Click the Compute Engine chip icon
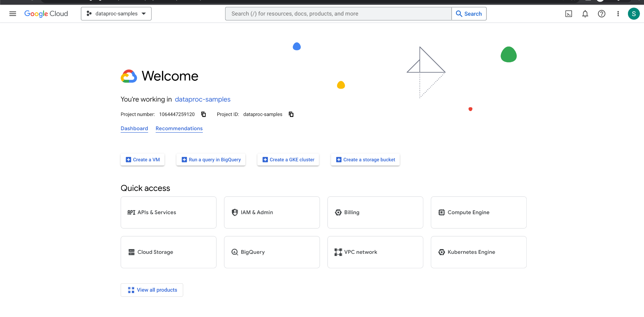 (441, 212)
